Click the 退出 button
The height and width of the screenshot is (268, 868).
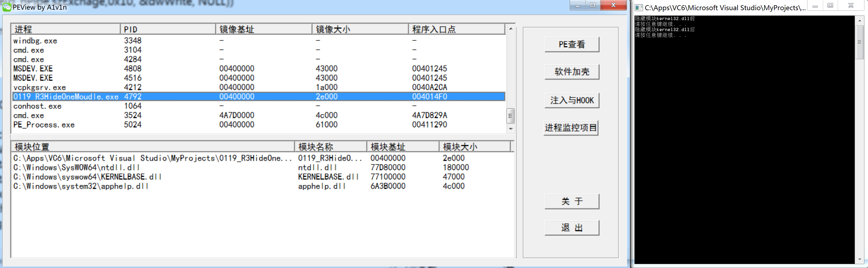(572, 228)
